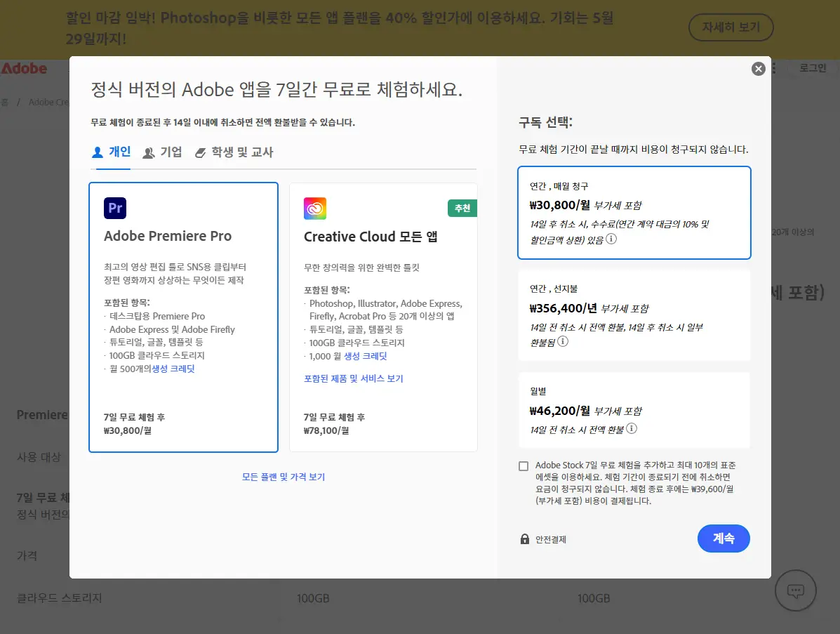
Task: Click the 클라우드 스토리지 row label in background page
Action: (60, 597)
